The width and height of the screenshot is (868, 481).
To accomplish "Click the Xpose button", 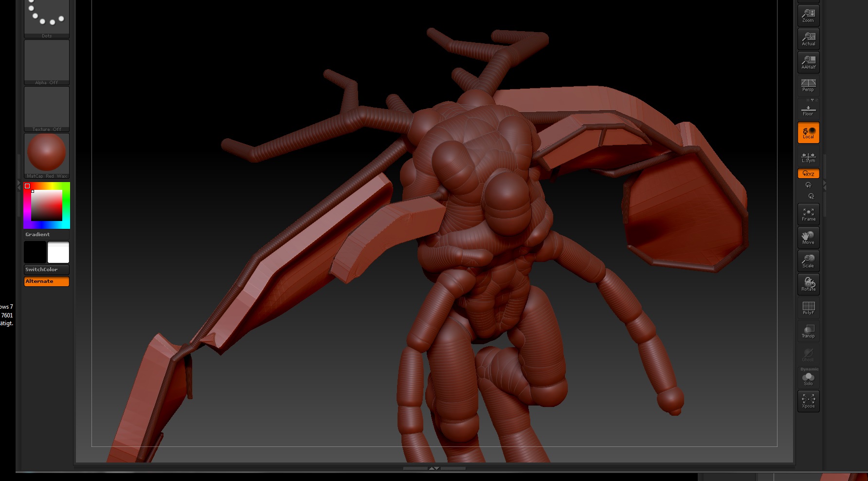I will pos(808,401).
